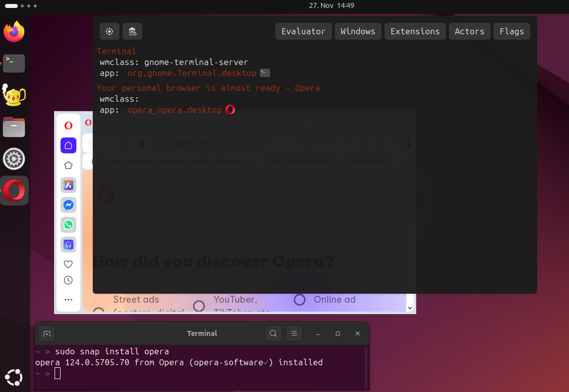This screenshot has width=569, height=392.
Task: Open WhatsApp from Opera sidebar
Action: tap(68, 225)
